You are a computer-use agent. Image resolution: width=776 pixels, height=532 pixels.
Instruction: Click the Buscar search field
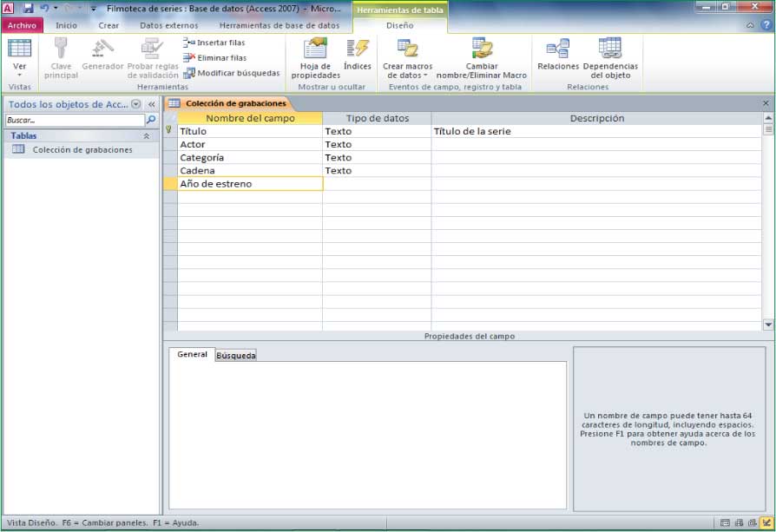coord(75,120)
